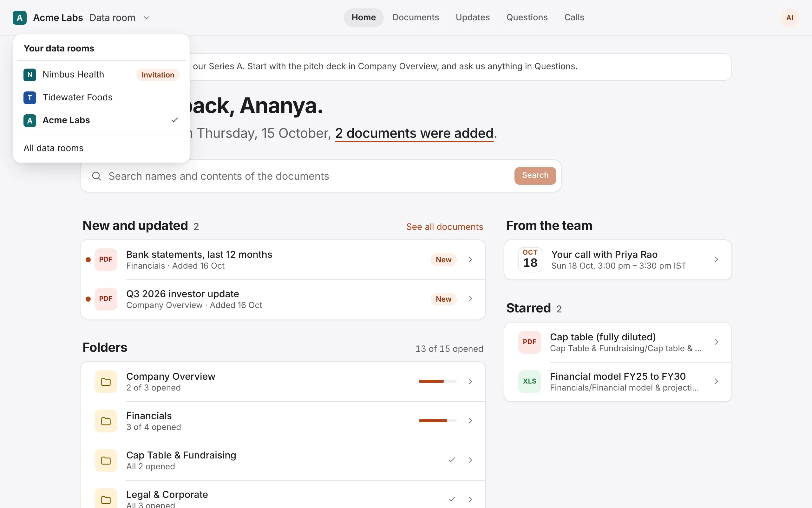Image resolution: width=812 pixels, height=508 pixels.
Task: Expand the Q3 2026 investor update chevron
Action: 470,299
